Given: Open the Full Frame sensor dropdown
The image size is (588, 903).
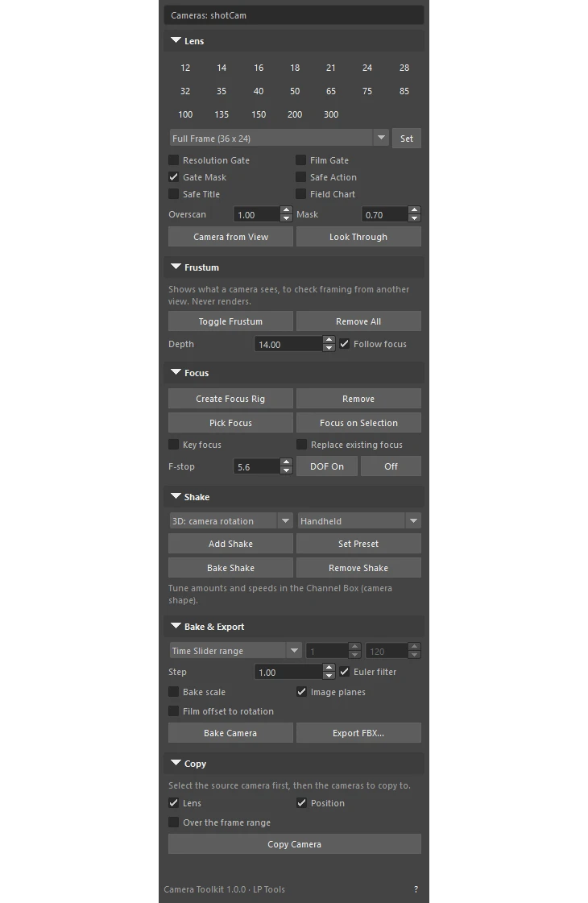Looking at the screenshot, I should (279, 139).
